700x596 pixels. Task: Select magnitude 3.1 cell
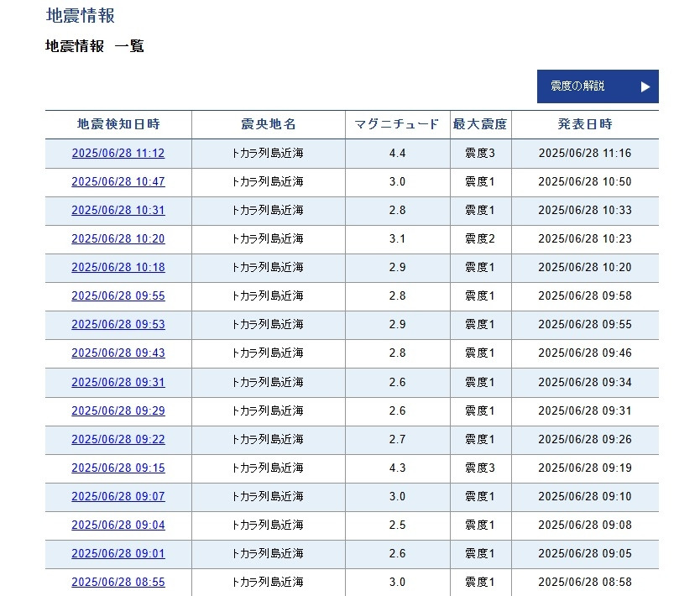point(397,239)
